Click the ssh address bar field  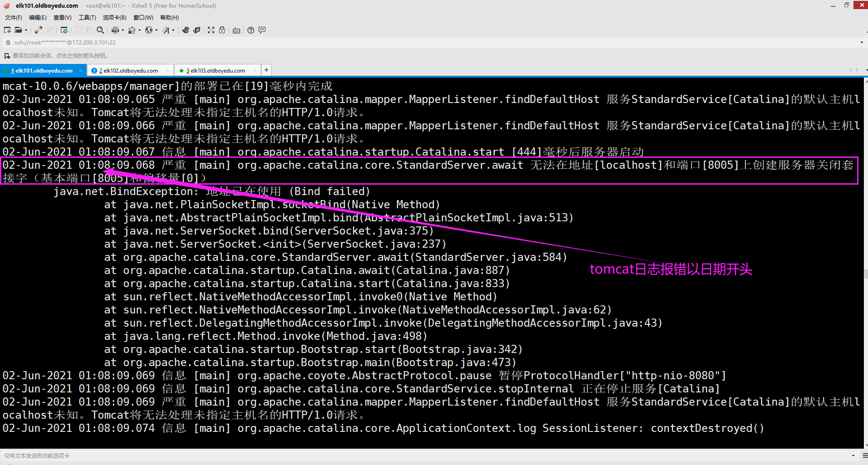(x=431, y=43)
